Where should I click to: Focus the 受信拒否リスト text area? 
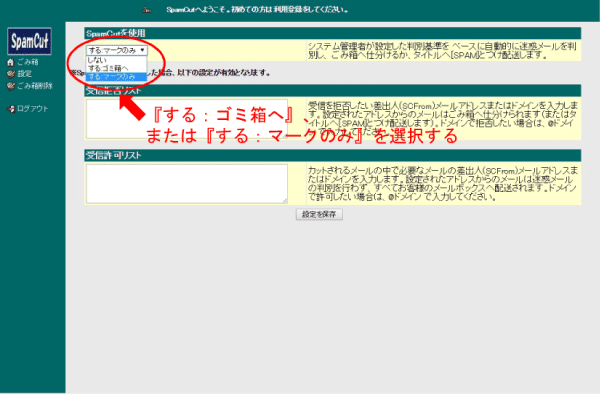click(187, 119)
